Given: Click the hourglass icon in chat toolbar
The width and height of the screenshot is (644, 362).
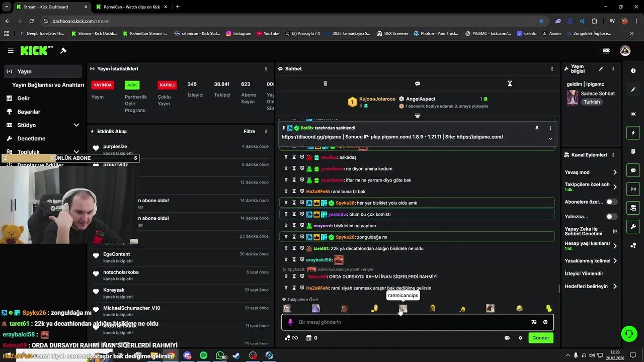Looking at the screenshot, I should (x=510, y=83).
